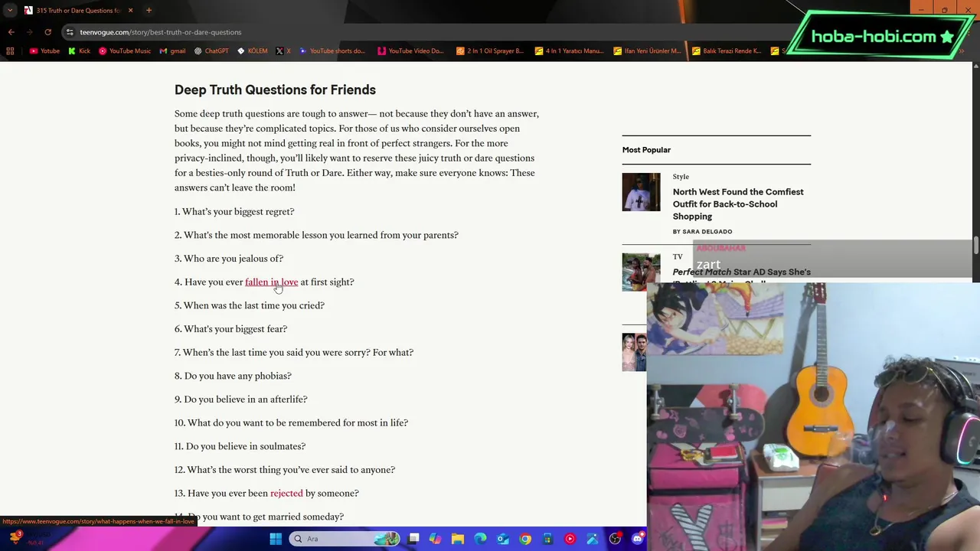Click the taskbar 'Ara' search box

[x=345, y=539]
